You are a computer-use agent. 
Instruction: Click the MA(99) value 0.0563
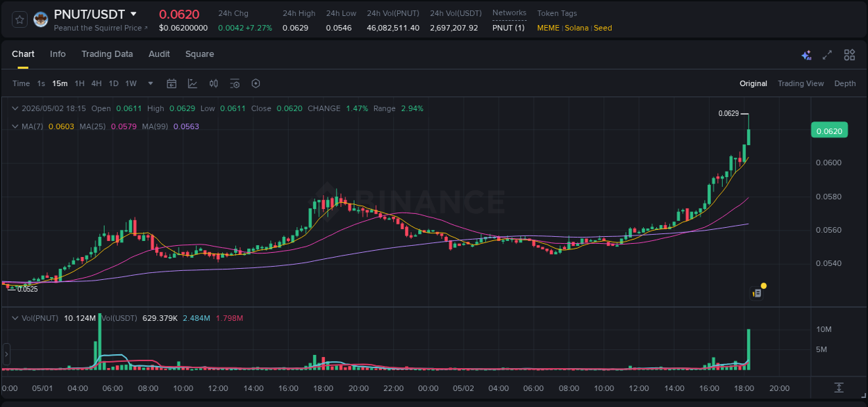pos(186,126)
